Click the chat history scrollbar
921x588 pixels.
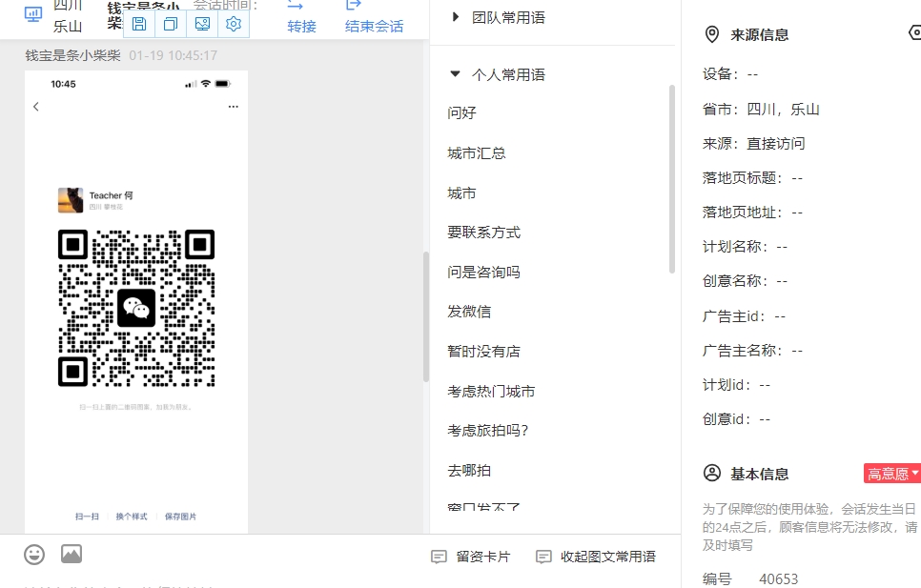pos(426,317)
